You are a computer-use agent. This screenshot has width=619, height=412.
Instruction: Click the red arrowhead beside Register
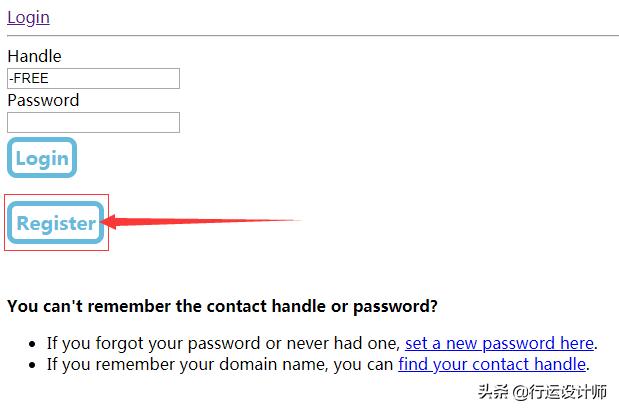click(x=110, y=222)
